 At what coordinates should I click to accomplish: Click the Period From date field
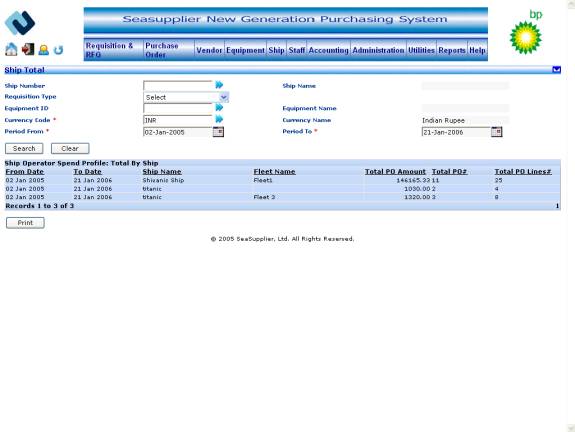coord(177,132)
